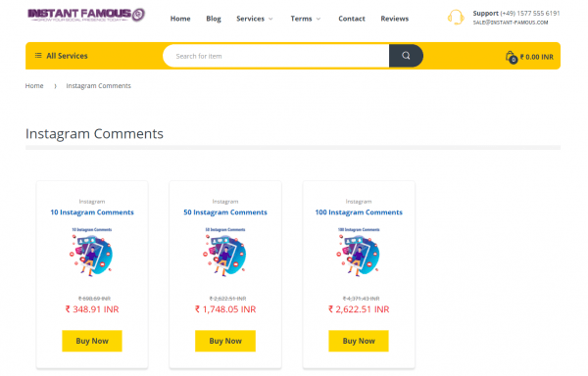Image resolution: width=588 pixels, height=376 pixels.
Task: Click the 50 Instagram Comments product image
Action: 225,252
